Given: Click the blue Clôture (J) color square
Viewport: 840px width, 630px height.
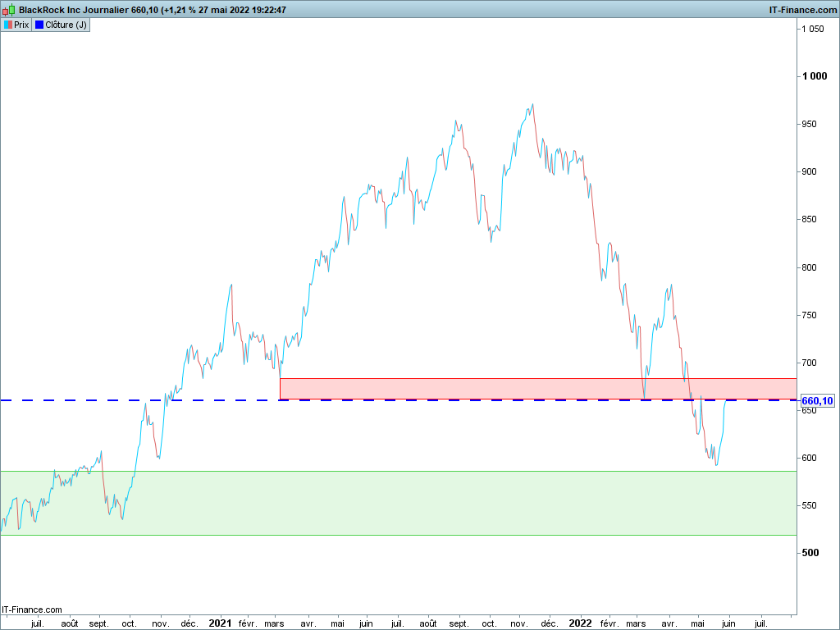Looking at the screenshot, I should pos(39,25).
